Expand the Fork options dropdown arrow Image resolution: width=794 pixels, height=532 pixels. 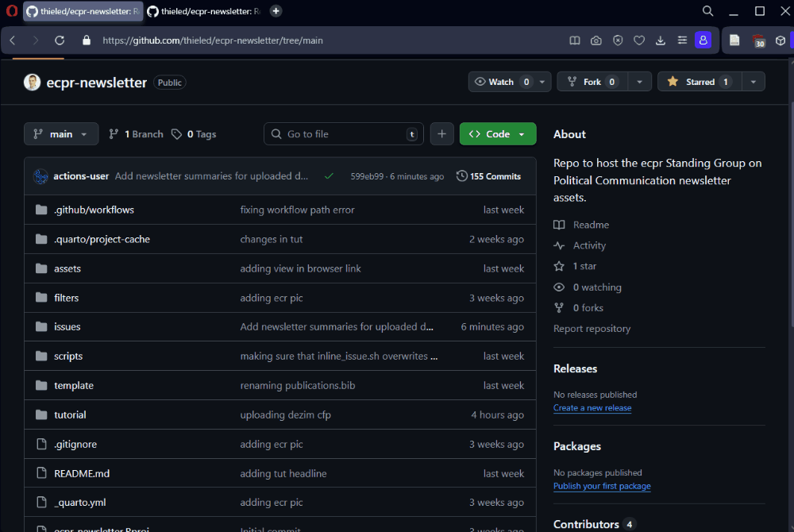point(640,82)
